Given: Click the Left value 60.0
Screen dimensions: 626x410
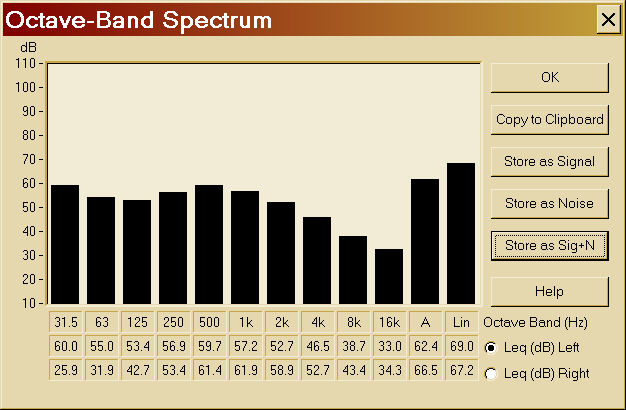Looking at the screenshot, I should (66, 346).
